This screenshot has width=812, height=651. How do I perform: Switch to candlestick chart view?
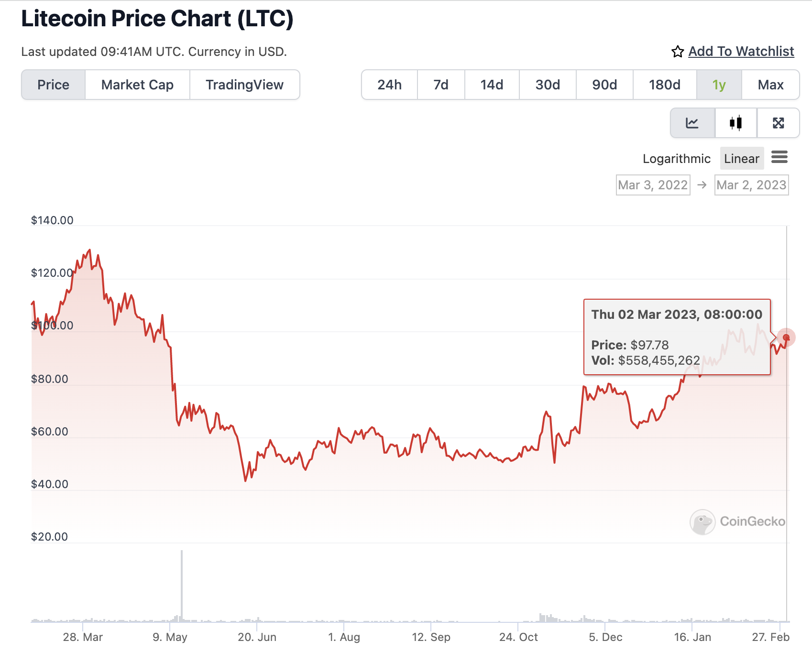coord(735,123)
